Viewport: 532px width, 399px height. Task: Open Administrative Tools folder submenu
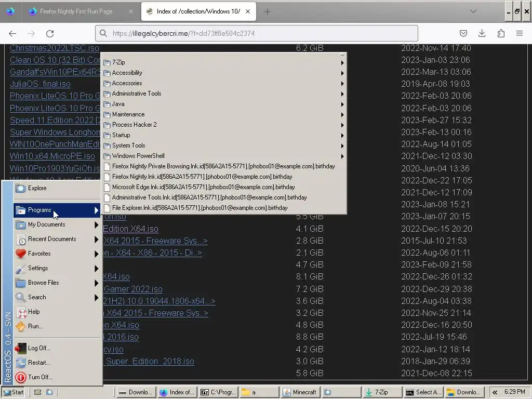click(224, 94)
